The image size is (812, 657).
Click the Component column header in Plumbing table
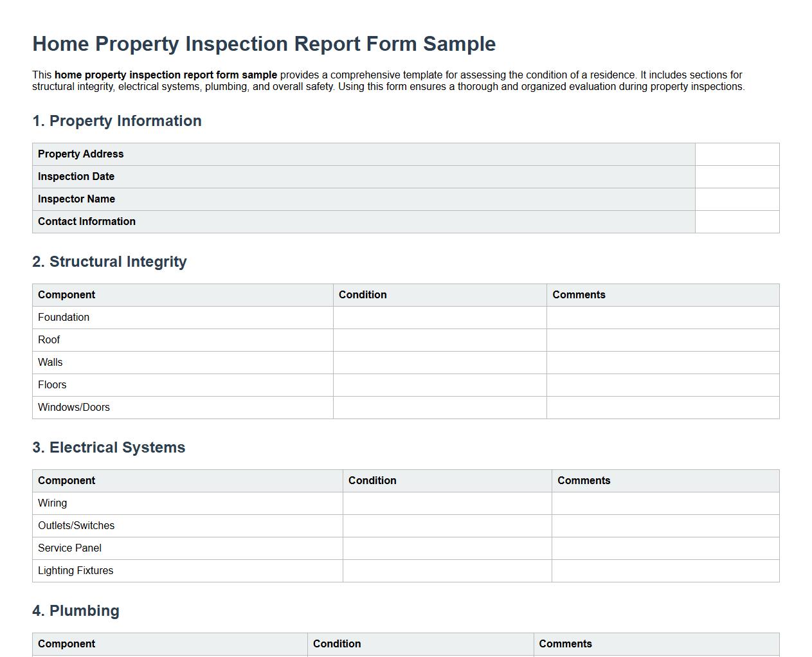click(66, 643)
